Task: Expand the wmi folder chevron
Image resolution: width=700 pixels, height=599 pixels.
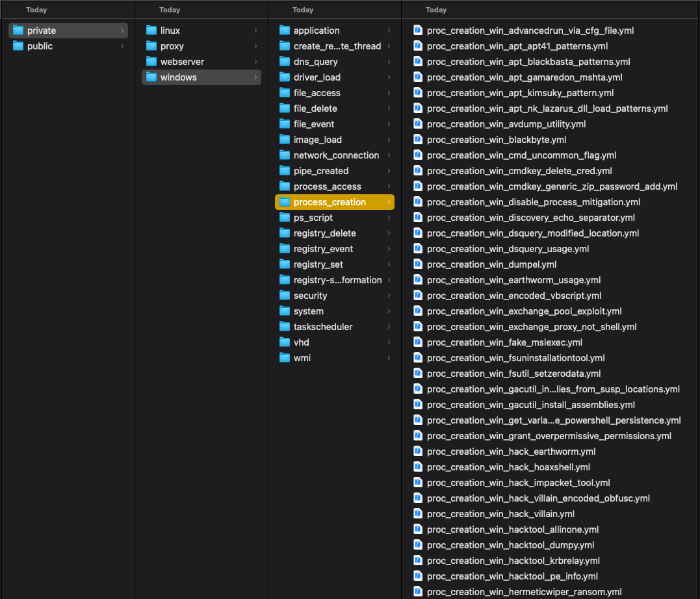Action: pos(389,358)
